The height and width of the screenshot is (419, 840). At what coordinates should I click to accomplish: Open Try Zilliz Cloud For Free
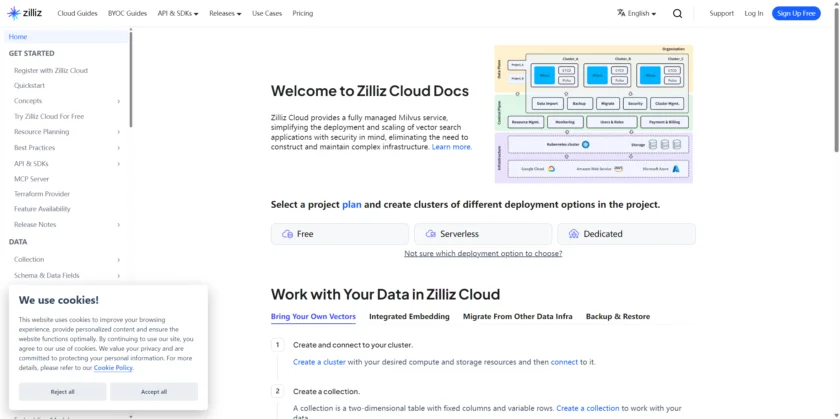pyautogui.click(x=49, y=117)
